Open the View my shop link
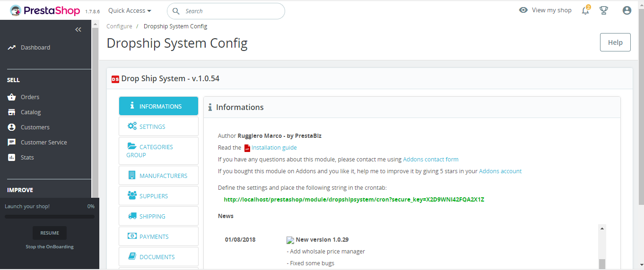 point(551,10)
